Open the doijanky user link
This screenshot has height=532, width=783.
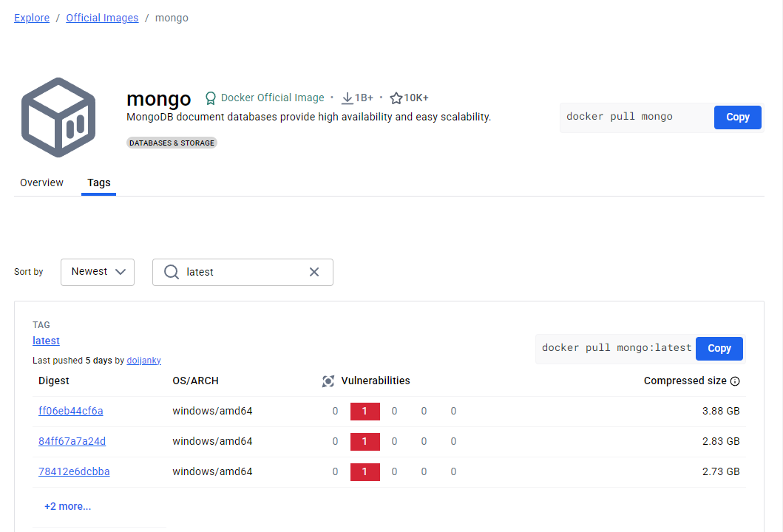[144, 361]
